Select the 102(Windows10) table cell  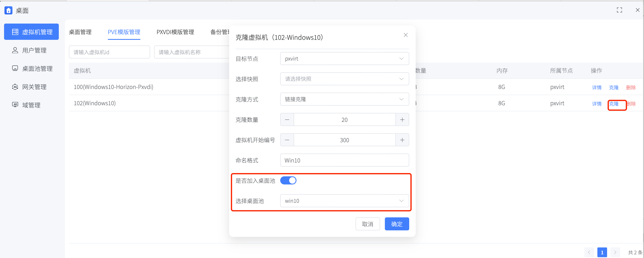pos(95,103)
